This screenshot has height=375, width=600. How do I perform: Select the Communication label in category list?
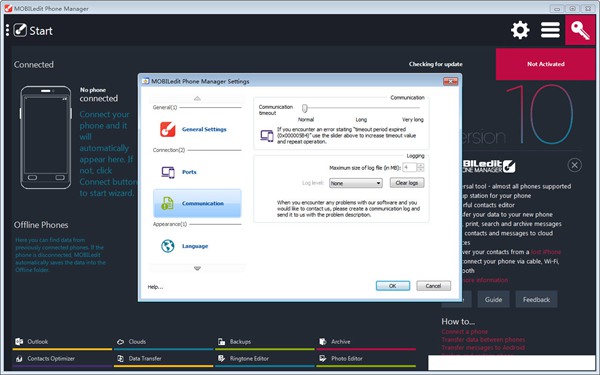(x=202, y=203)
